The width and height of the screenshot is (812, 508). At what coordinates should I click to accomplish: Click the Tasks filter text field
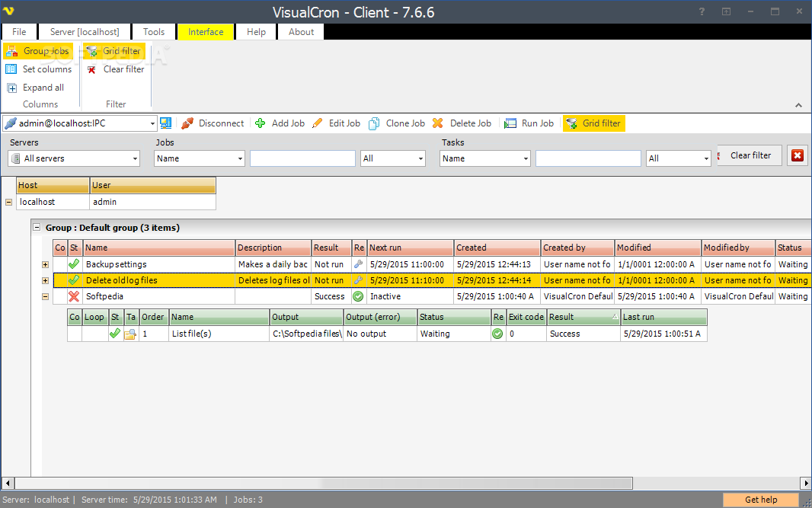tap(588, 158)
